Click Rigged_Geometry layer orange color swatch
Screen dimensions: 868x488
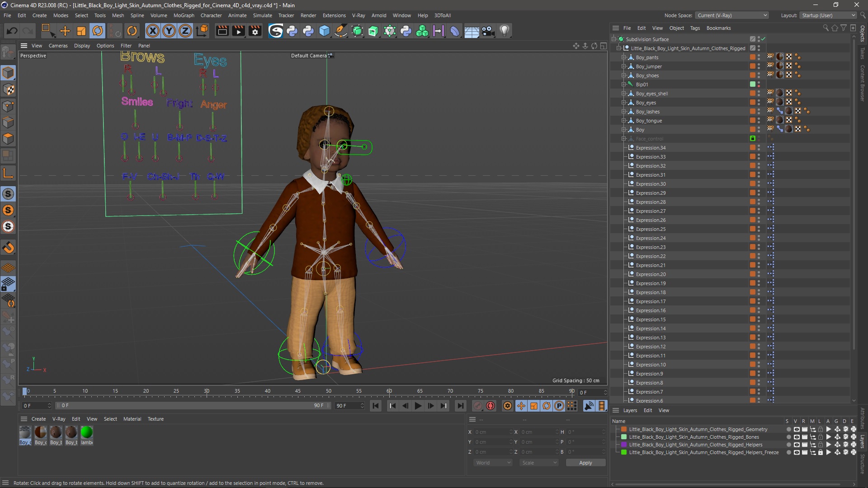pyautogui.click(x=624, y=429)
